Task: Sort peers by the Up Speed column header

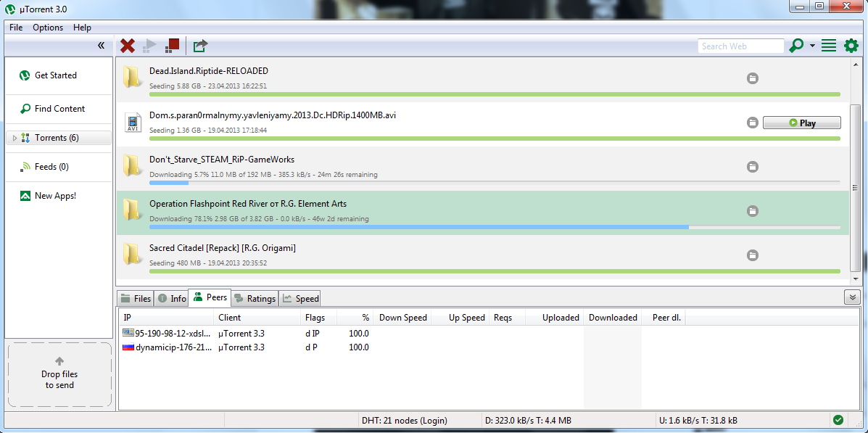Action: (460, 317)
